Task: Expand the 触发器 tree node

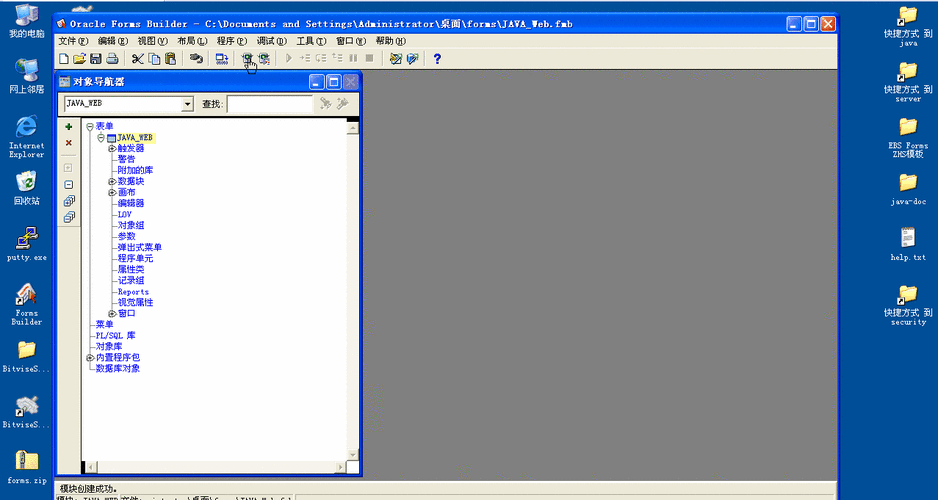Action: pyautogui.click(x=112, y=148)
